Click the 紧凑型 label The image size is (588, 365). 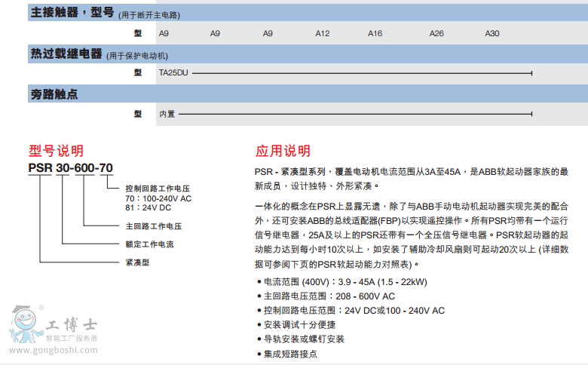tap(137, 263)
